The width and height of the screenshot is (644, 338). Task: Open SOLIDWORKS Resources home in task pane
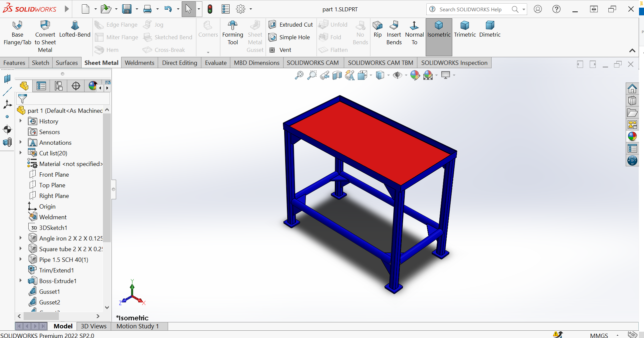tap(632, 88)
